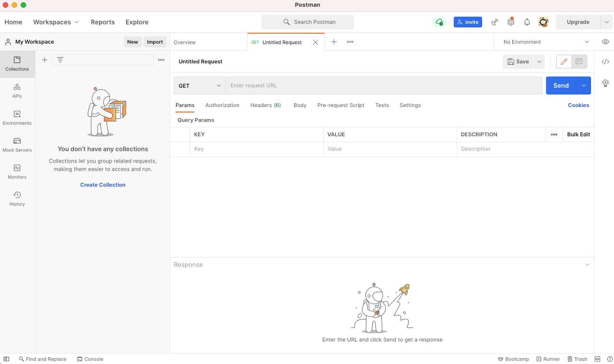This screenshot has width=614, height=364.
Task: Open the notifications bell icon
Action: coord(527,22)
